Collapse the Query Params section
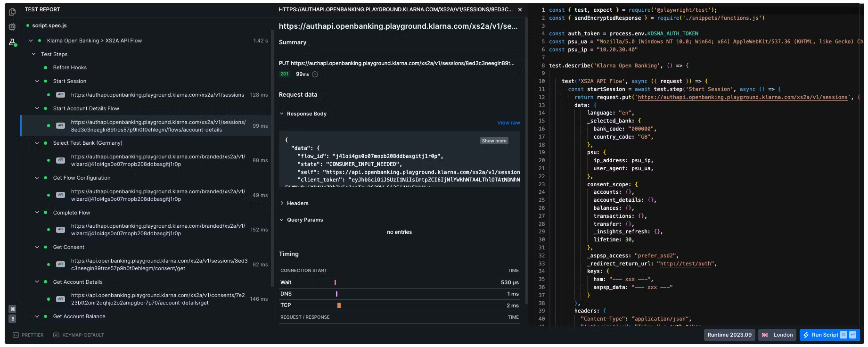Viewport: 868px width, 347px height. point(282,220)
